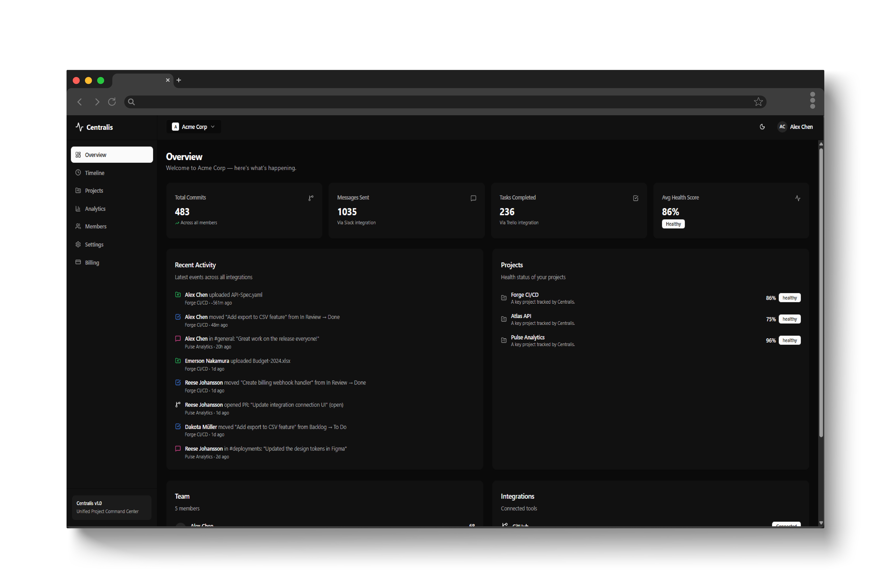Click task icon beside billing webhook handler activity

tap(178, 383)
